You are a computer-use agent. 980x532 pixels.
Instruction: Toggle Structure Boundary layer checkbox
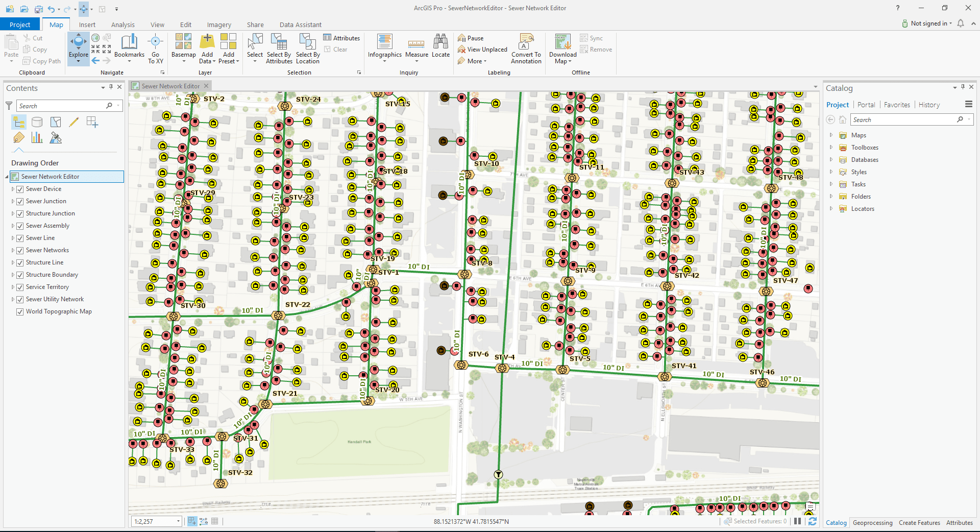click(20, 275)
